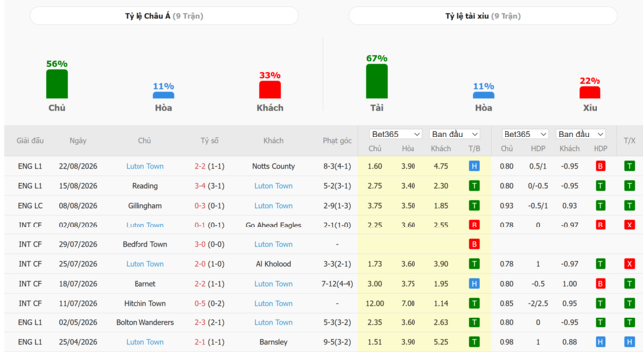Open Luton Town link in Hitchin Town row
This screenshot has height=364, width=643.
coord(273,304)
